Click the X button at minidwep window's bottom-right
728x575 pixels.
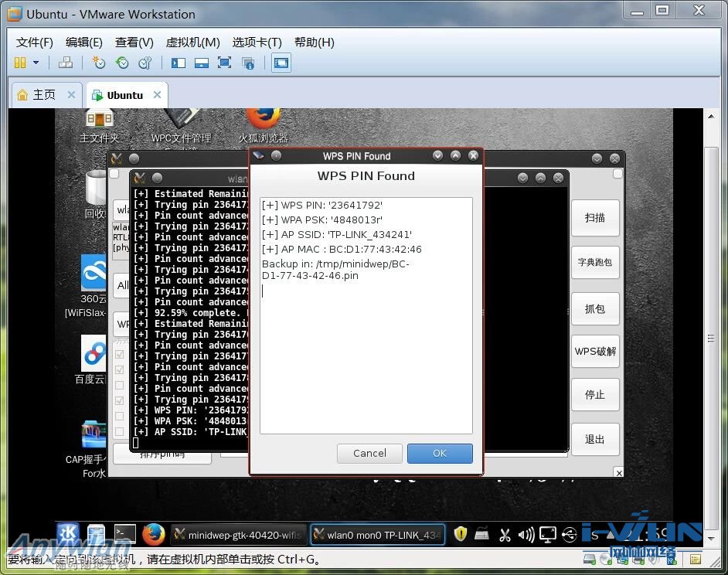(x=619, y=473)
